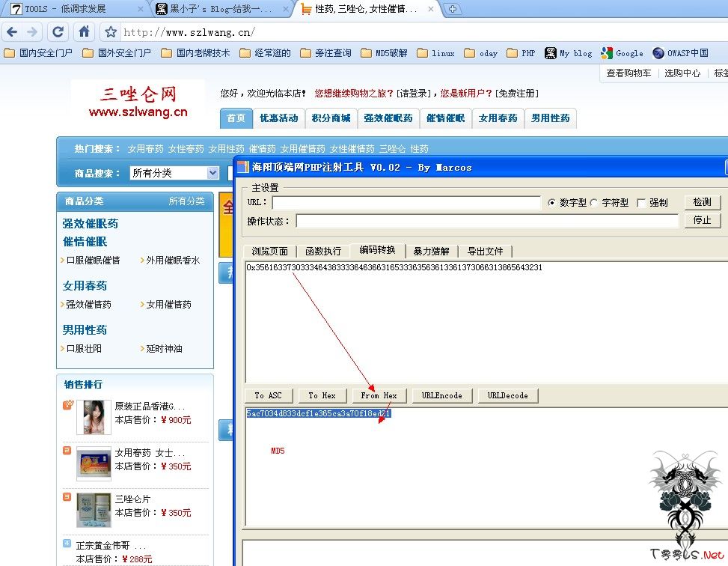Close the TOOLS - 低调求发展 tab

(x=140, y=9)
